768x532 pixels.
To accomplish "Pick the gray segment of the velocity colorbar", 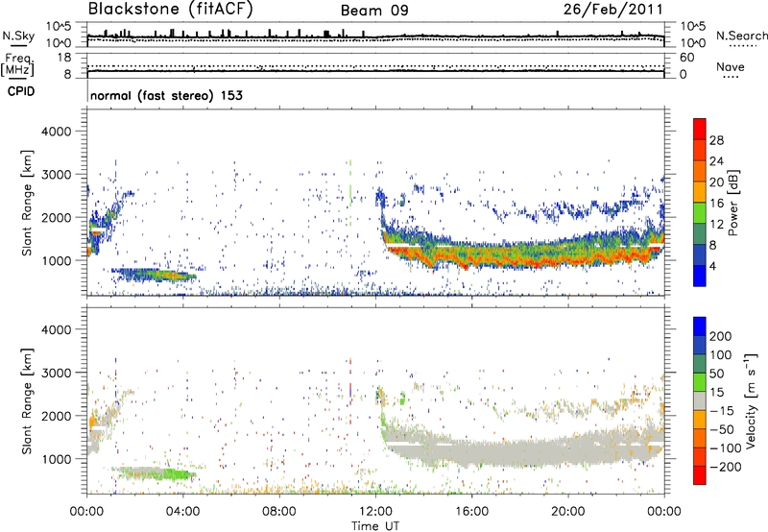I will (700, 401).
